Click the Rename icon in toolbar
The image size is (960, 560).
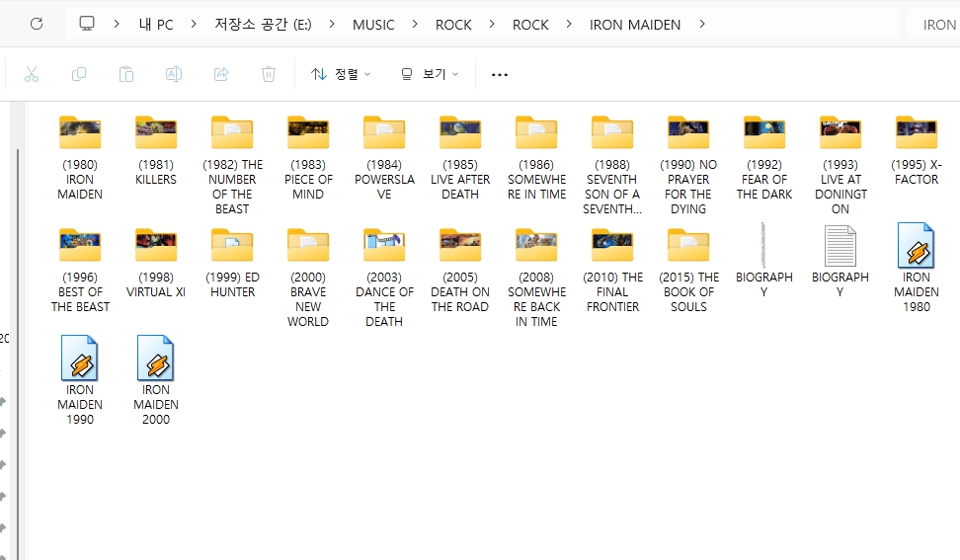[174, 74]
